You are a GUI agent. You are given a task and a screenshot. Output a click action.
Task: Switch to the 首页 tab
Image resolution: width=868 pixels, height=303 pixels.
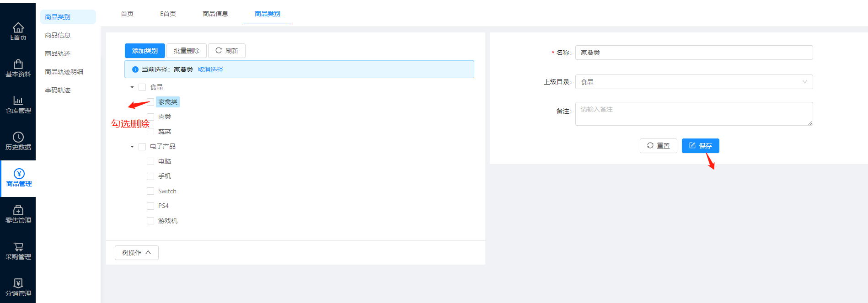pyautogui.click(x=127, y=14)
